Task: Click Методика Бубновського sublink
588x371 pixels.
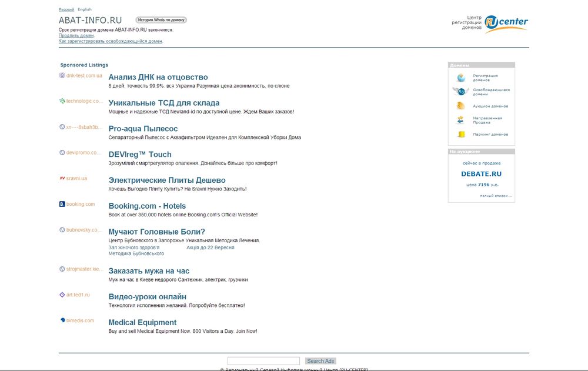Action: click(136, 253)
